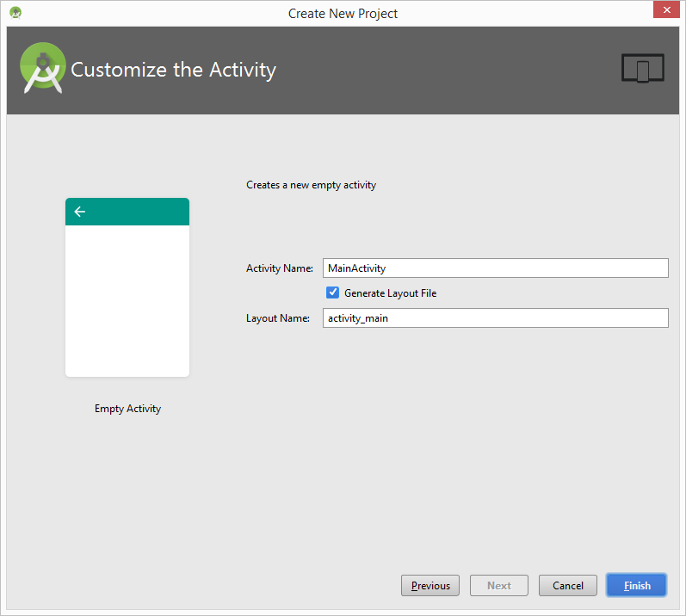Click the Layout Name label
This screenshot has width=686, height=616.
(x=277, y=318)
